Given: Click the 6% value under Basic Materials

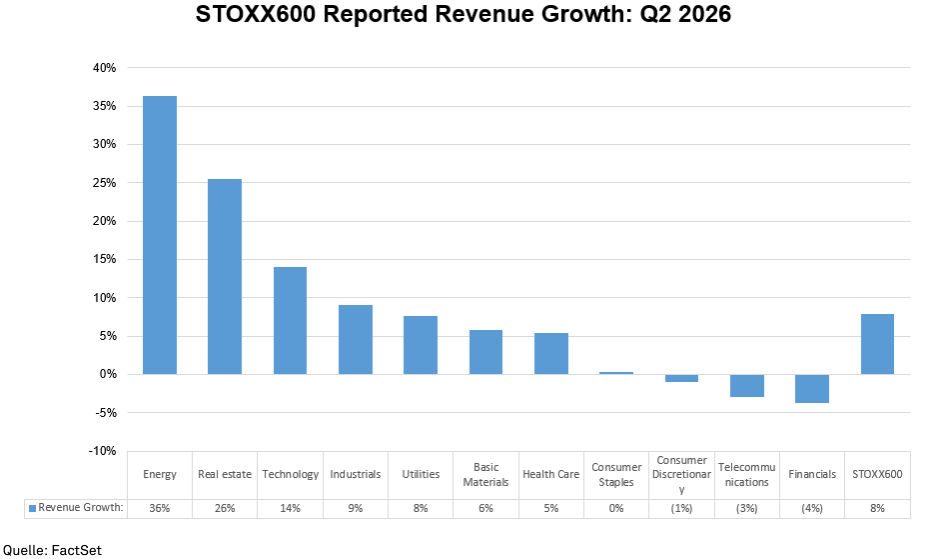Looking at the screenshot, I should coord(486,508).
